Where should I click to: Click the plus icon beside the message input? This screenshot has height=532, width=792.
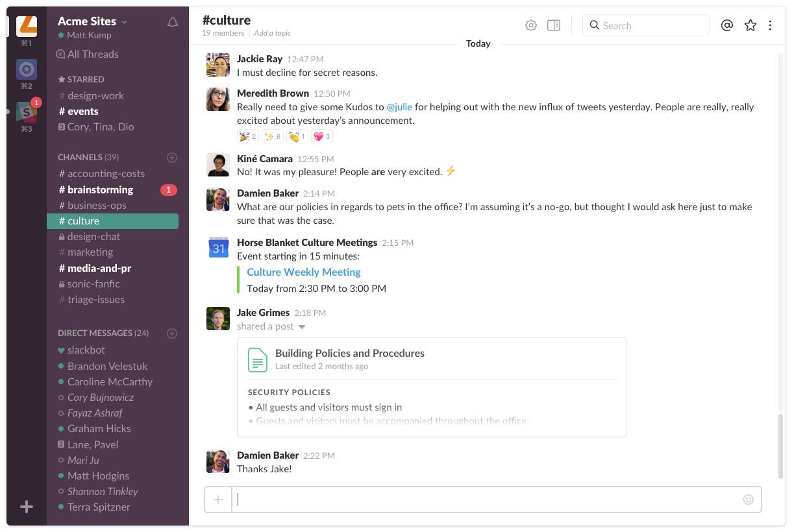[x=218, y=499]
